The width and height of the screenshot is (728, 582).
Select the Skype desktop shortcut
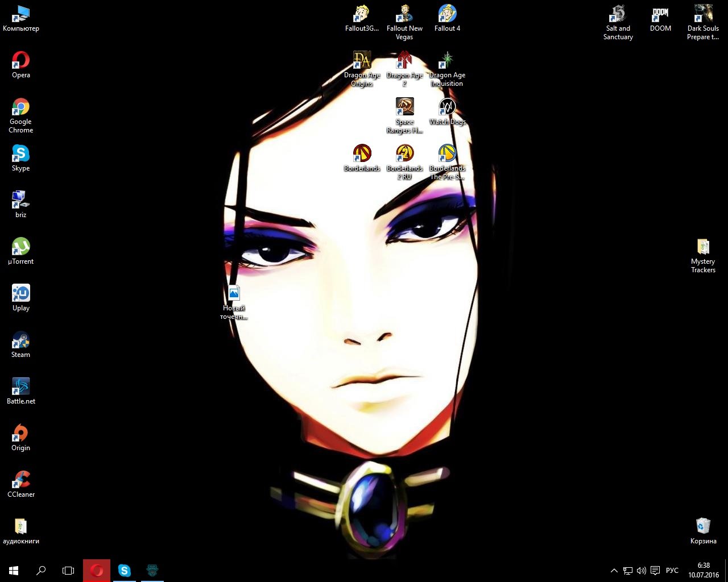coord(21,158)
